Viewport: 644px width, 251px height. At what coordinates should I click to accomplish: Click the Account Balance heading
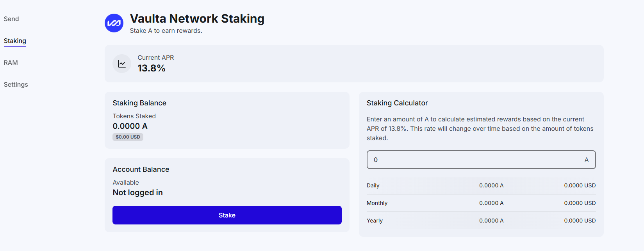tap(141, 169)
